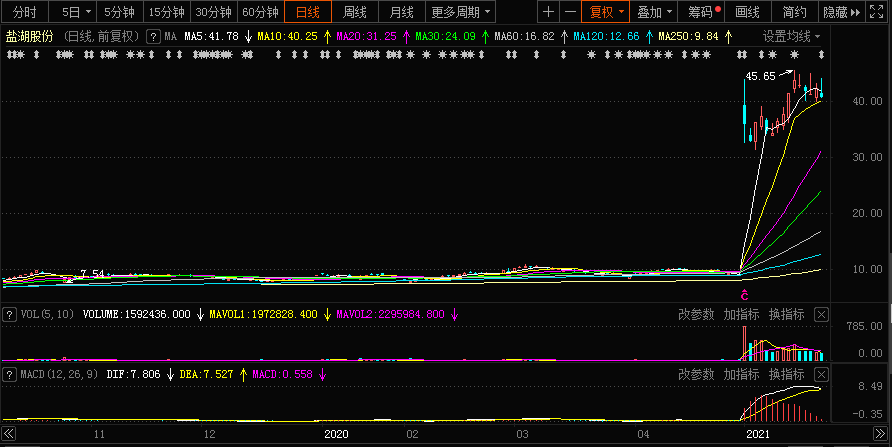Screen dimensions: 892x447
Task: Click the VOLUME:1592436.000 value
Action: 137,314
